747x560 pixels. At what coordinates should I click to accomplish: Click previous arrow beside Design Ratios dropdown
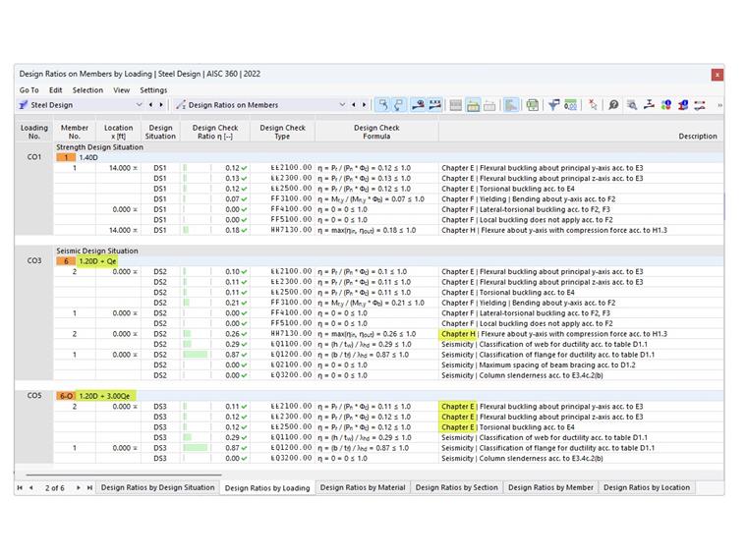354,105
